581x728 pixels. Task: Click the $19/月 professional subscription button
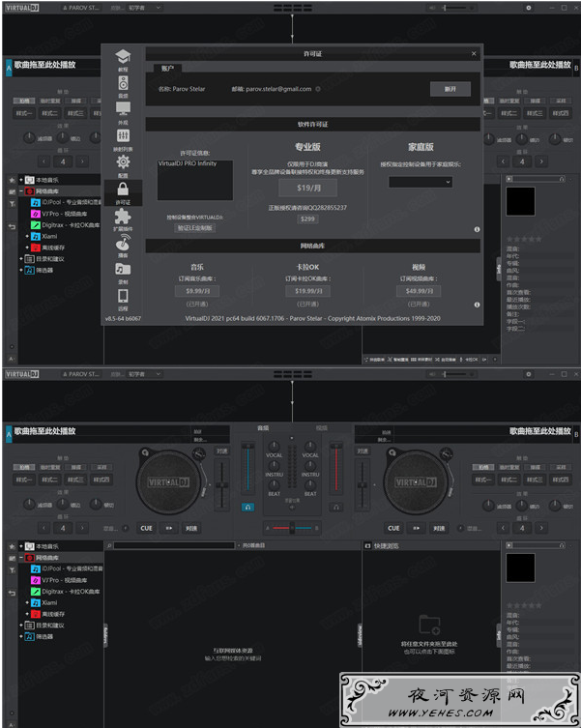pyautogui.click(x=308, y=188)
